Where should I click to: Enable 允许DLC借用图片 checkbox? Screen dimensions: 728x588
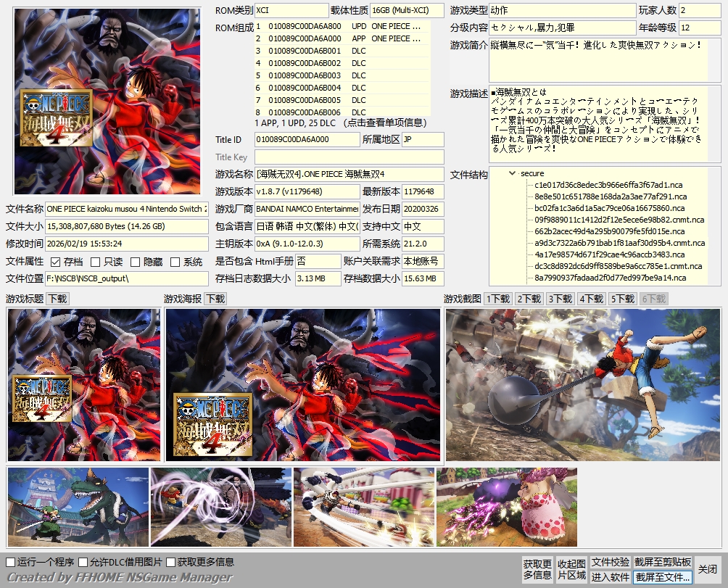click(83, 562)
